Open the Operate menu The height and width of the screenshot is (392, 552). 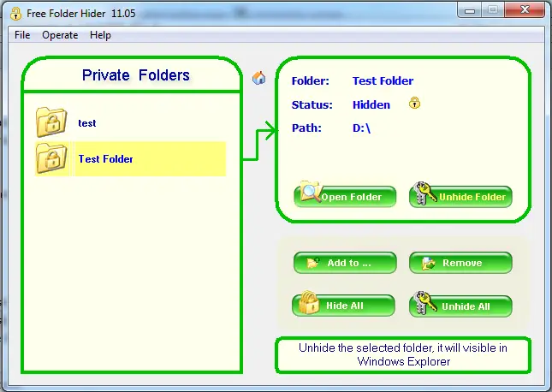[60, 35]
